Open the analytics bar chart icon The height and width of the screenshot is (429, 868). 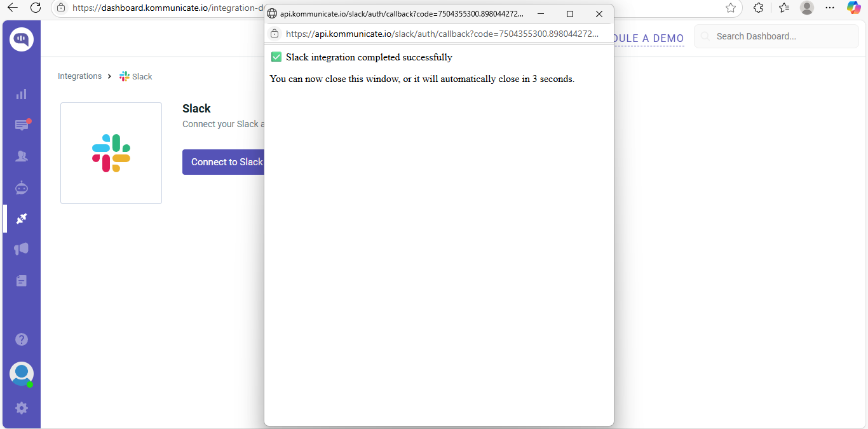pos(22,94)
